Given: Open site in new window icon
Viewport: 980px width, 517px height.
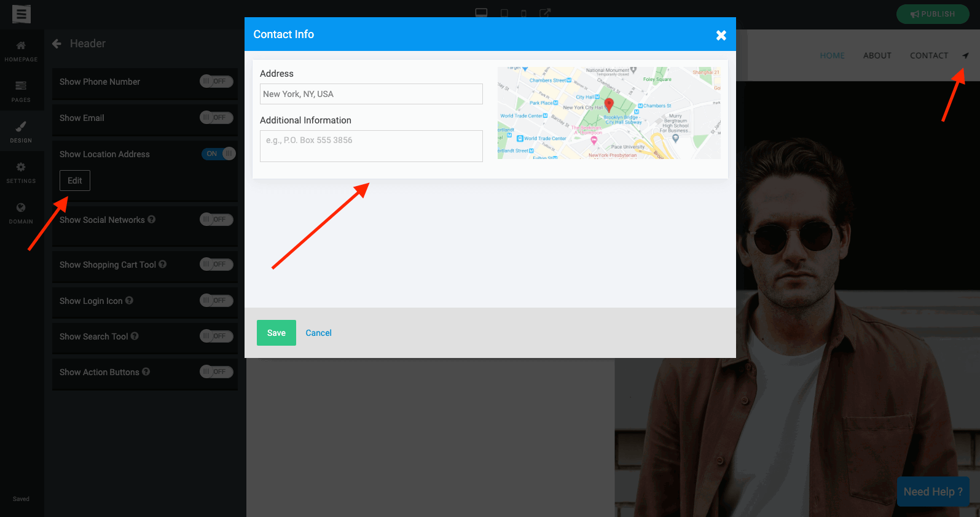Looking at the screenshot, I should [x=545, y=13].
